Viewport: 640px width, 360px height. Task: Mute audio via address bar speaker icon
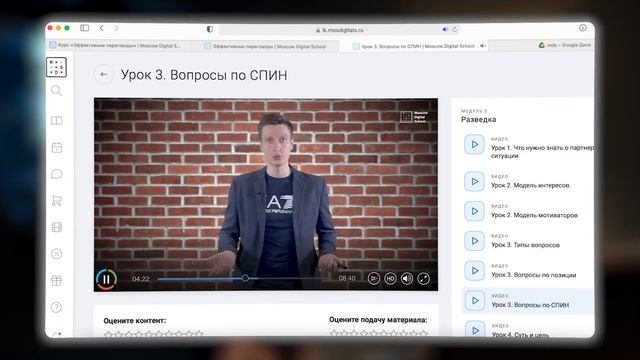point(445,29)
